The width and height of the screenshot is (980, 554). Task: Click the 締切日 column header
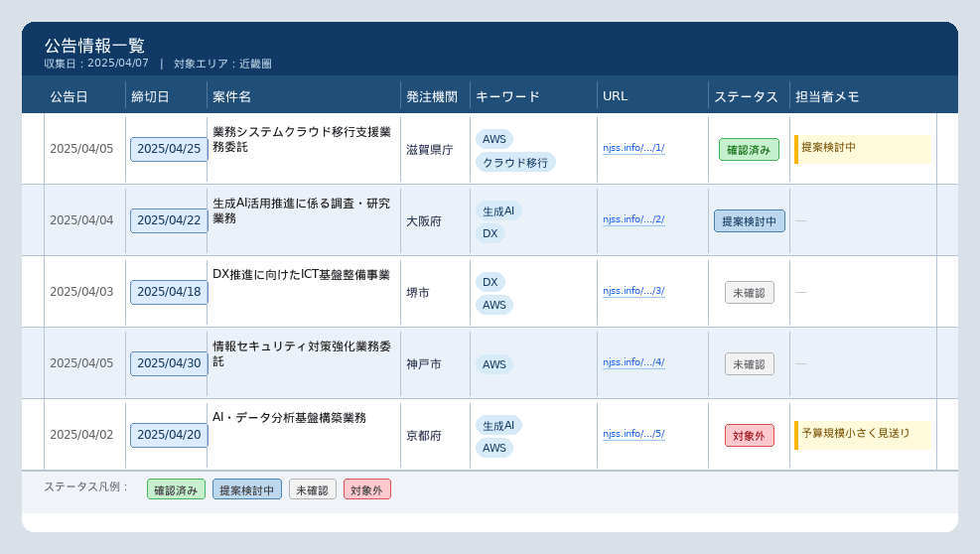(x=150, y=97)
